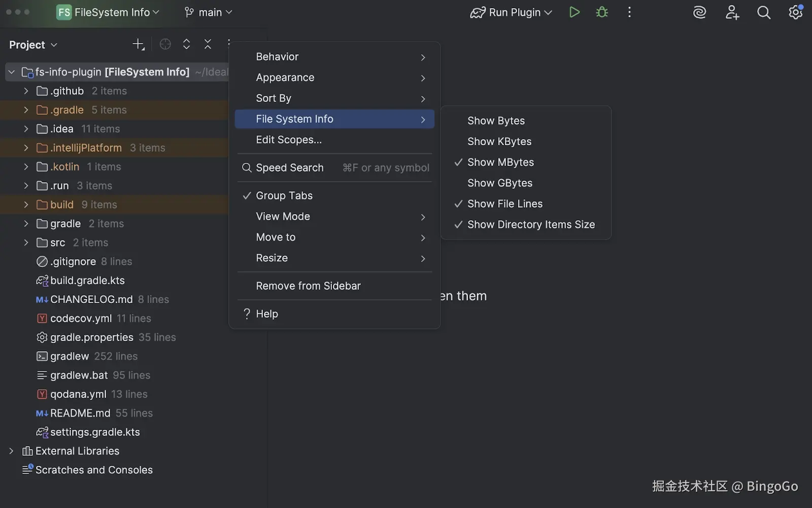Open the Project view mode dropdown
The image size is (812, 508).
point(32,44)
